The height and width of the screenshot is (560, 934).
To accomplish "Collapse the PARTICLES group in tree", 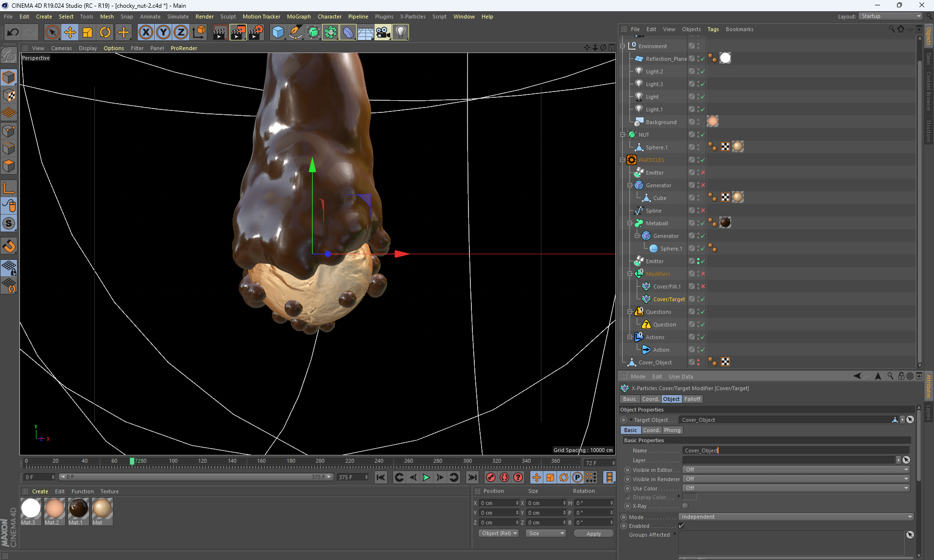I will (x=623, y=160).
